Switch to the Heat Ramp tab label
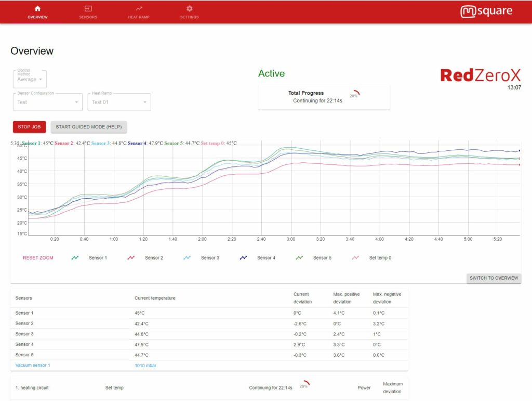The height and width of the screenshot is (401, 532). tap(139, 17)
